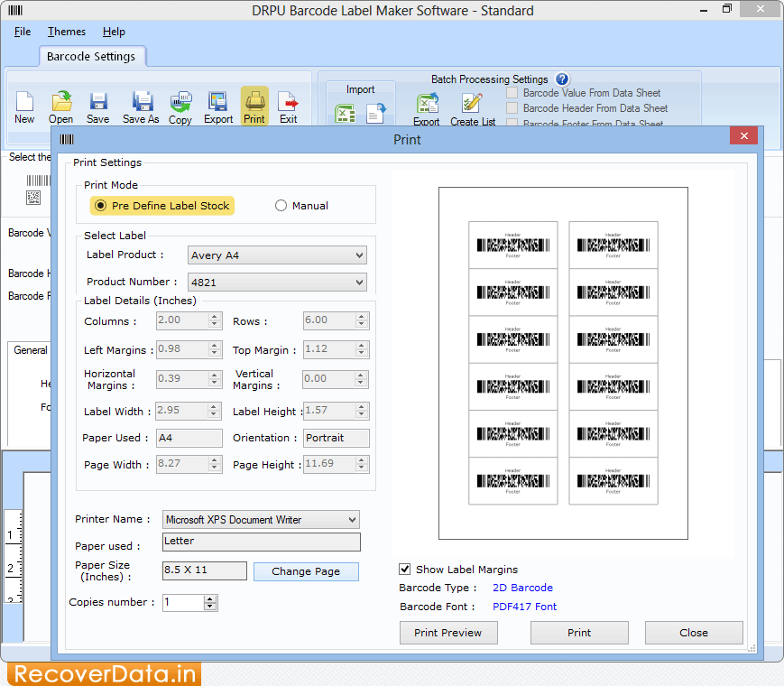Select Pre Define Label Stock mode
784x686 pixels.
(162, 206)
